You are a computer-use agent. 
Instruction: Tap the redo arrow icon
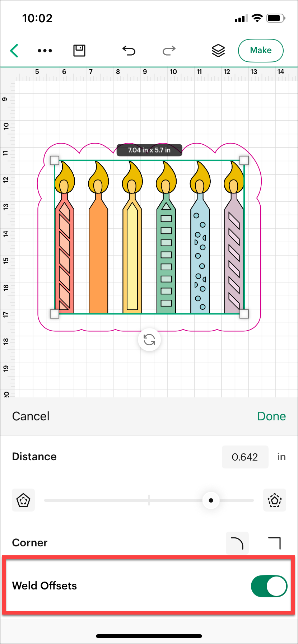(x=169, y=51)
